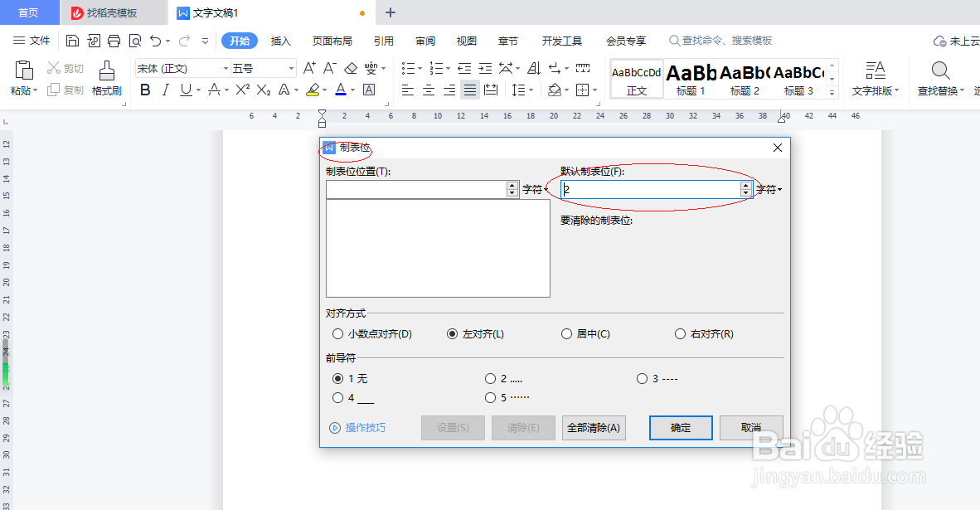Toggle bold formatting on the text
980x510 pixels.
pyautogui.click(x=144, y=89)
